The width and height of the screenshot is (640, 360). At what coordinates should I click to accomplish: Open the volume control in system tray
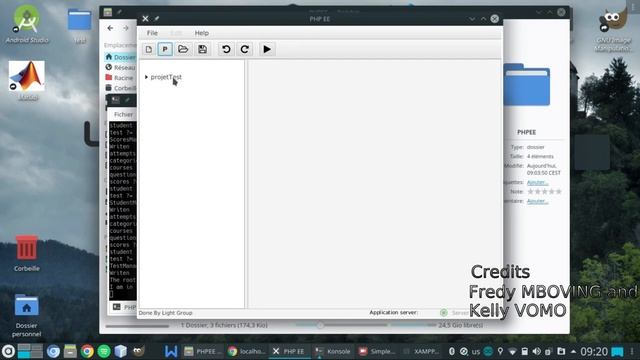pyautogui.click(x=537, y=351)
